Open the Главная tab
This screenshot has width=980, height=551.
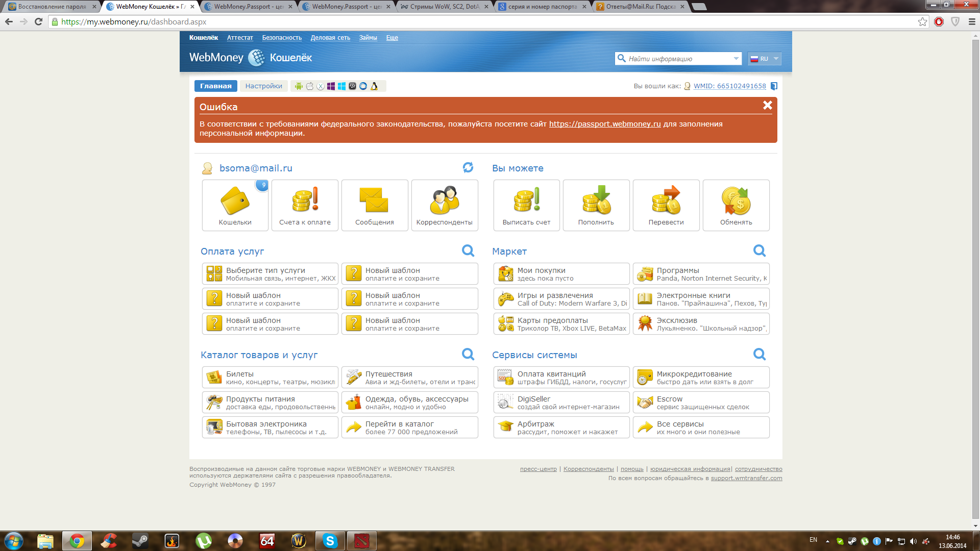pyautogui.click(x=216, y=86)
